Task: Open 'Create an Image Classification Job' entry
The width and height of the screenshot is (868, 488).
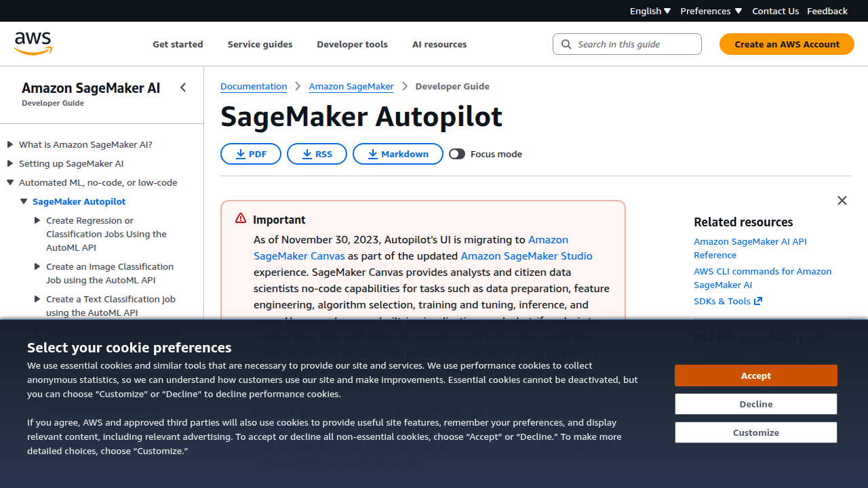Action: coord(110,273)
